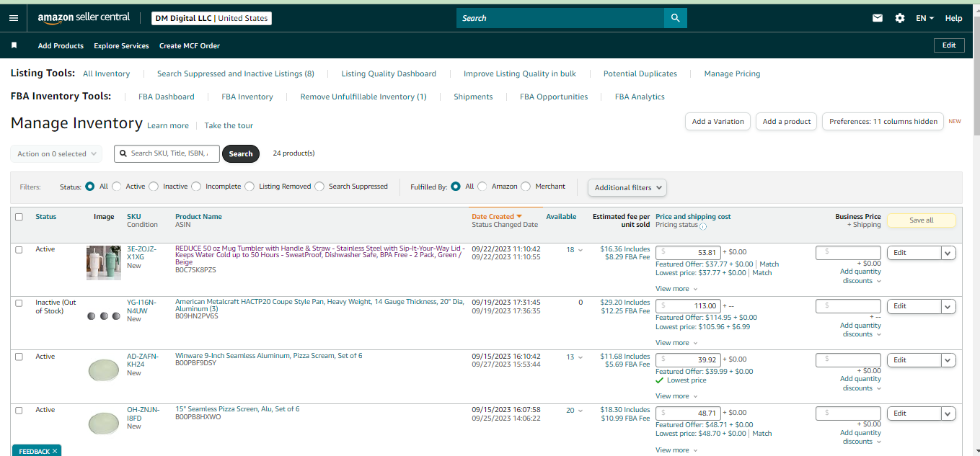Open the Additional filters dropdown
Screen dimensions: 980x456
click(627, 187)
